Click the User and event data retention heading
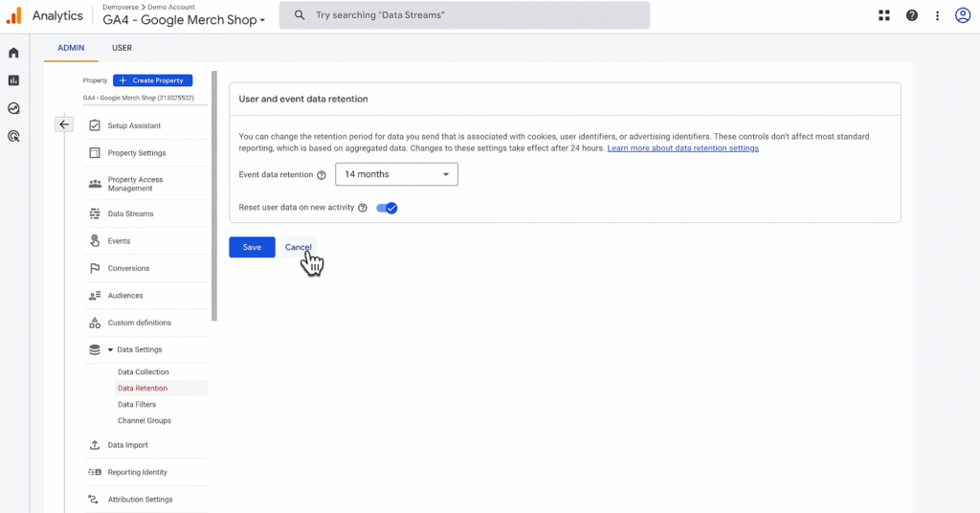The height and width of the screenshot is (513, 980). tap(303, 99)
